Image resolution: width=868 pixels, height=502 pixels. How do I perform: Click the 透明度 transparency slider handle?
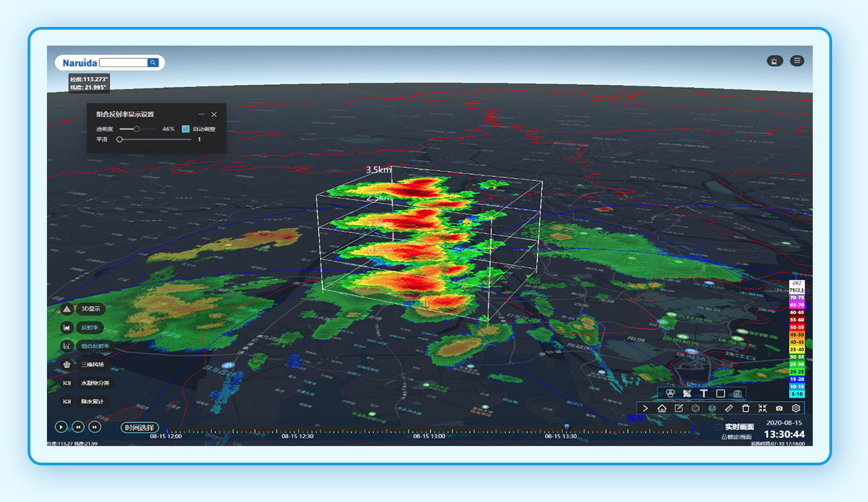click(x=137, y=128)
